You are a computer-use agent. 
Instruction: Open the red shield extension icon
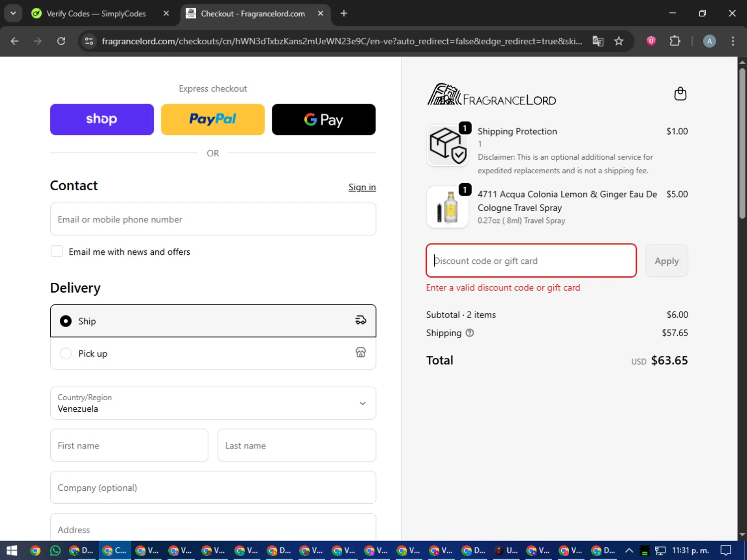tap(651, 41)
